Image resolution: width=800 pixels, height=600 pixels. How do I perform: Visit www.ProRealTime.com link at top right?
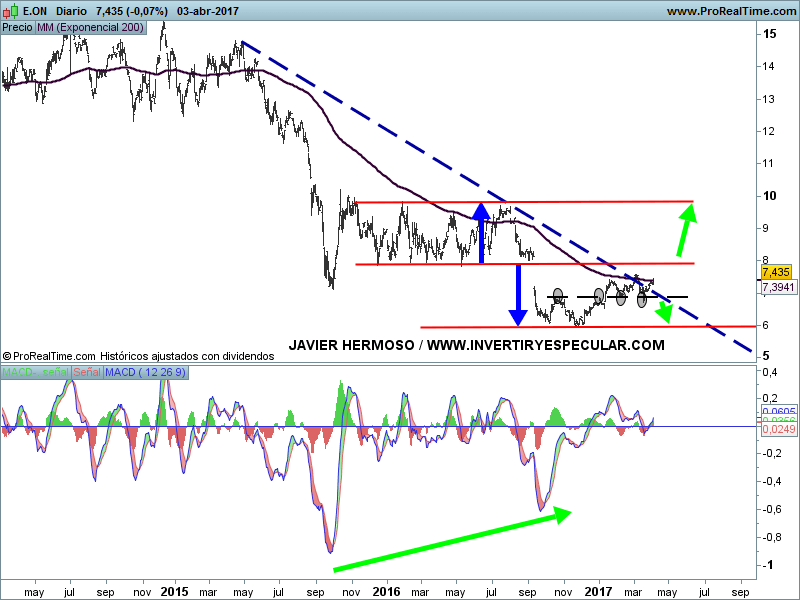[729, 10]
